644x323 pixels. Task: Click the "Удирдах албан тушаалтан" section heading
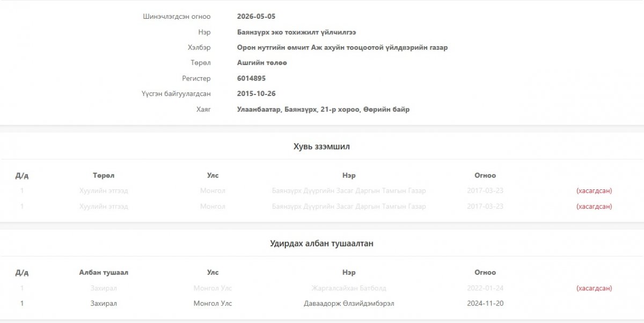point(322,244)
